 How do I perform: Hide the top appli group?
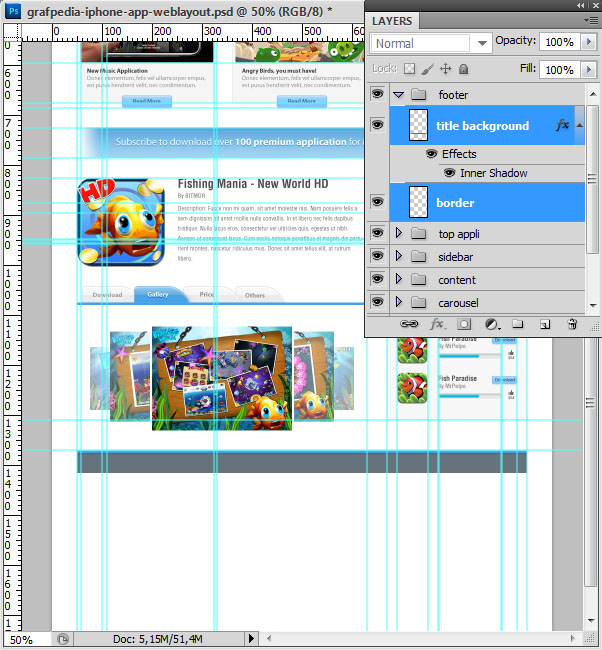[x=377, y=233]
